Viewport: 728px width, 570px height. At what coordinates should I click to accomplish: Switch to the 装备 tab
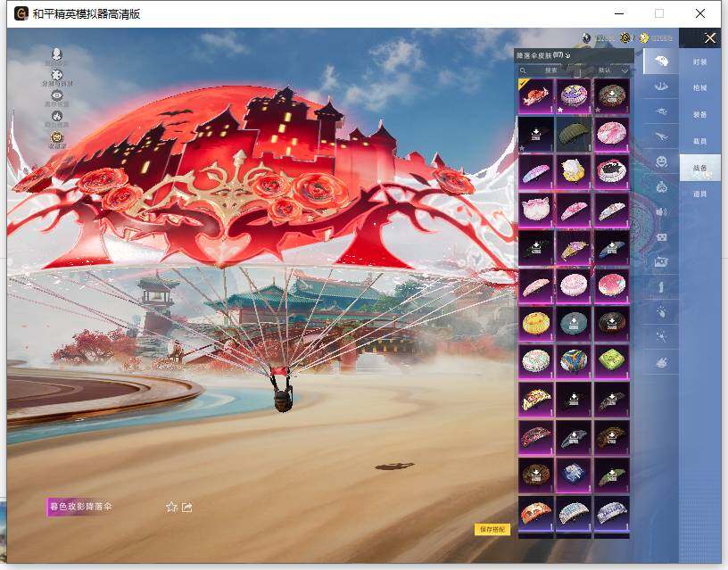(x=699, y=114)
